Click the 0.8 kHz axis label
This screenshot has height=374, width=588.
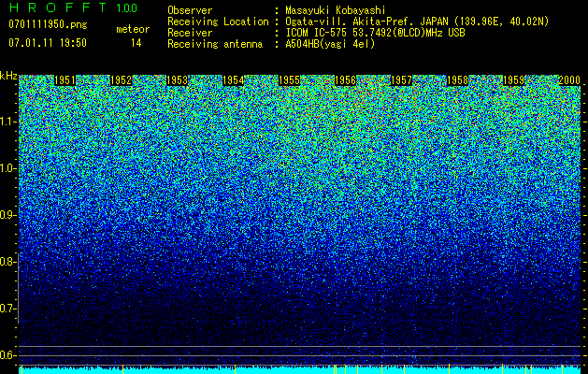point(8,262)
